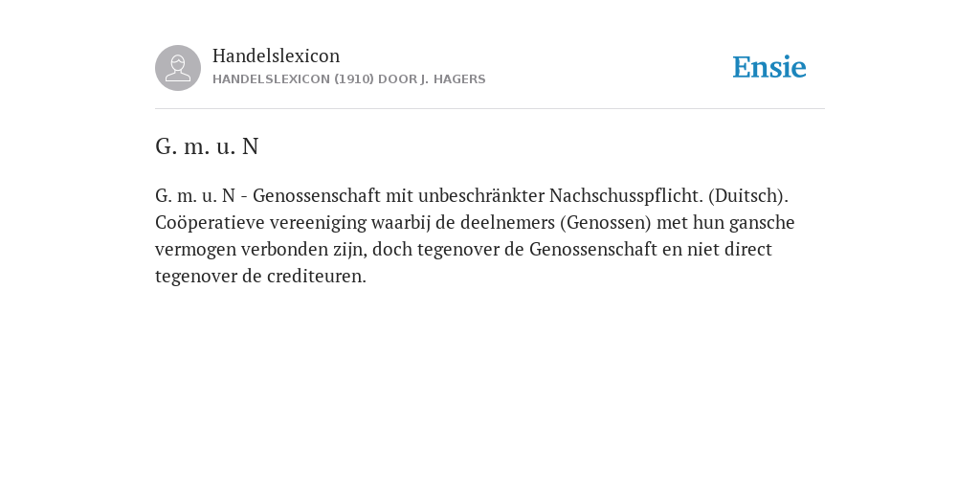
Task: Open the Handelslexicon author name
Action: 277,56
